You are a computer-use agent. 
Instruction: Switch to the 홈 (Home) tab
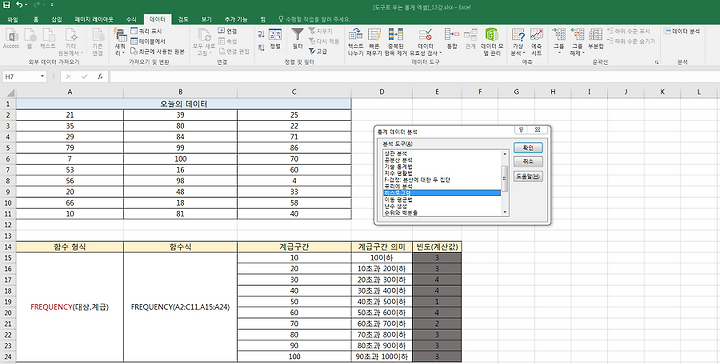pos(36,19)
